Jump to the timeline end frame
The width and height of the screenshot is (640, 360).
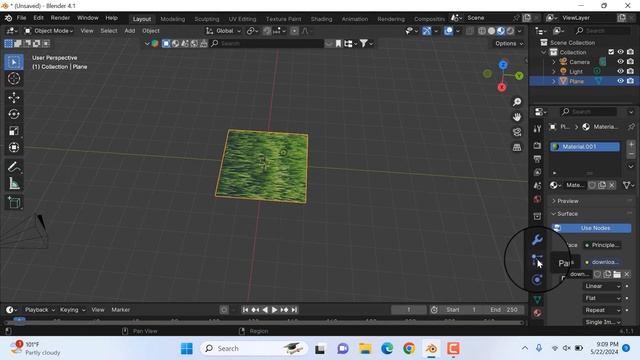click(294, 310)
